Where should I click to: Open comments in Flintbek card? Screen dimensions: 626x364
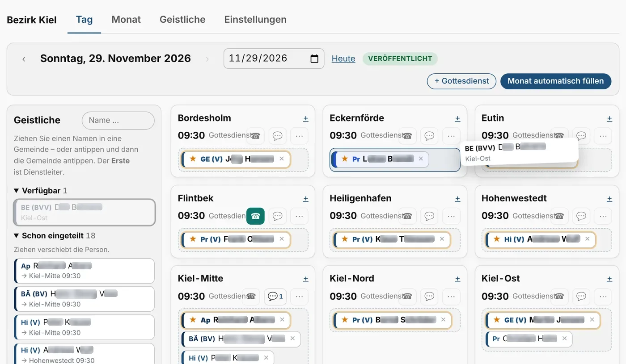277,216
